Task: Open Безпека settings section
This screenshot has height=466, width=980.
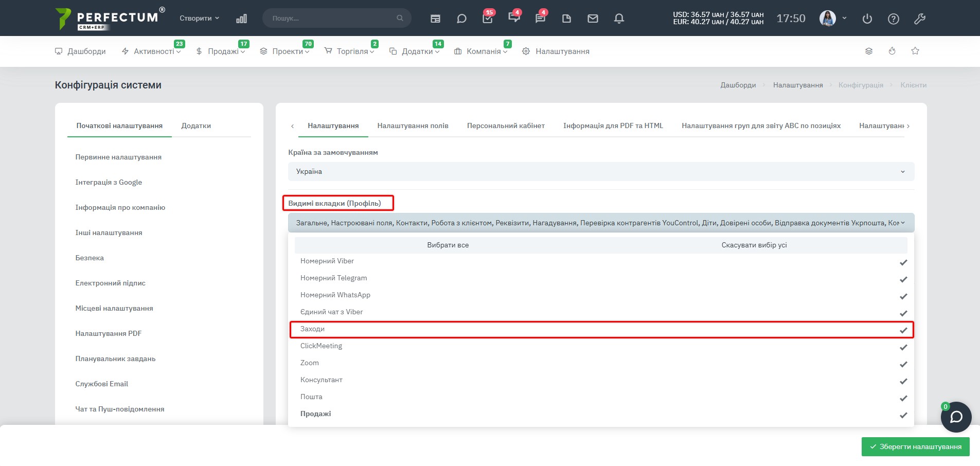Action: point(90,258)
